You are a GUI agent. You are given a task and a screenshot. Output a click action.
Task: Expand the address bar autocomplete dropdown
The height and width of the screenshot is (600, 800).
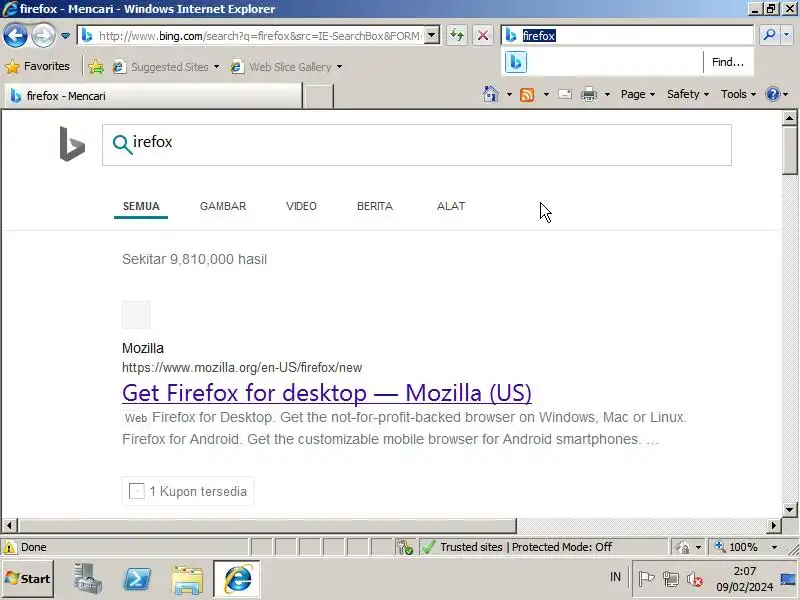432,35
